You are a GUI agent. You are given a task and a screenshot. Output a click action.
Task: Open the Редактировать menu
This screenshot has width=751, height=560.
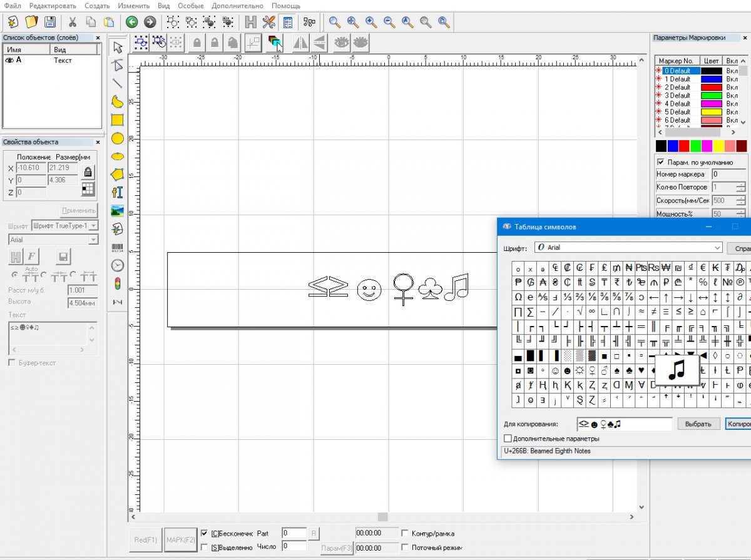53,6
